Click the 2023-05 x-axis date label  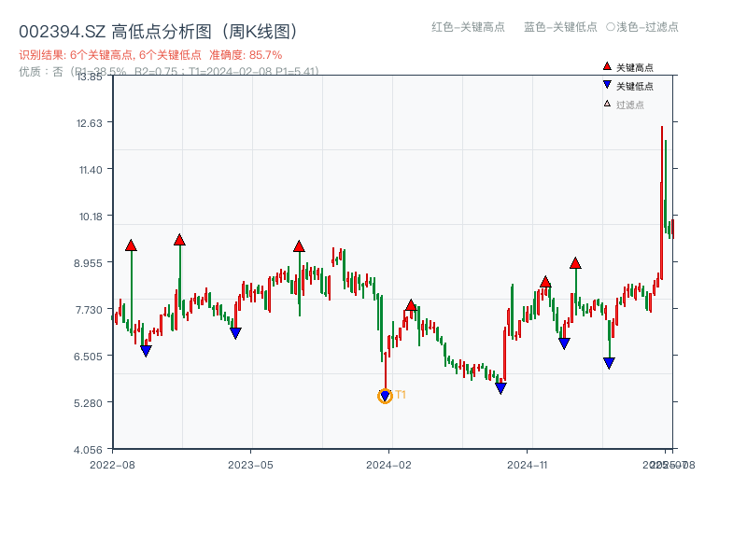click(x=250, y=464)
